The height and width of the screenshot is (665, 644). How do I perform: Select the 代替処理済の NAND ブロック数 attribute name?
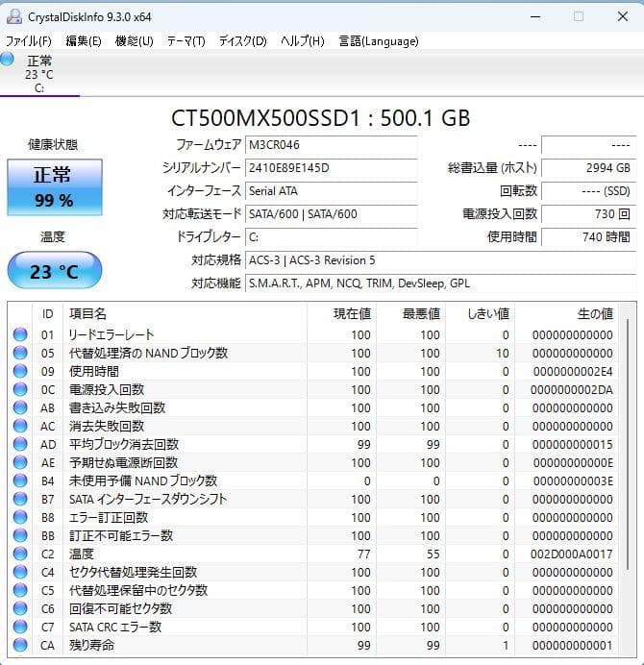(148, 353)
